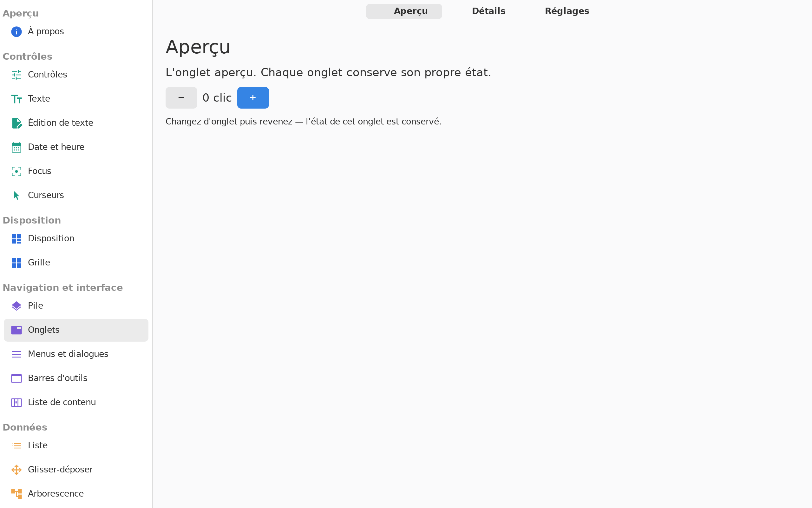Click the 'L'onglet aperçu' description sentence

pyautogui.click(x=328, y=73)
